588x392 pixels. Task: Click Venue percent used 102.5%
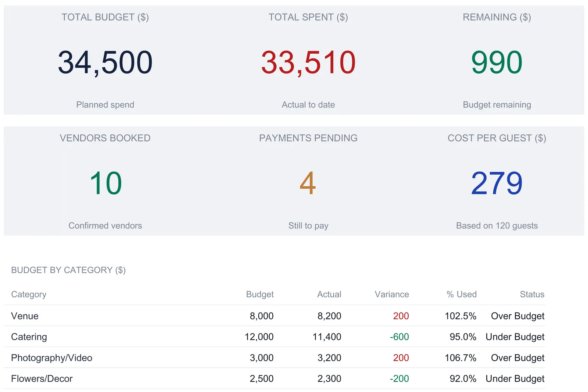[460, 316]
